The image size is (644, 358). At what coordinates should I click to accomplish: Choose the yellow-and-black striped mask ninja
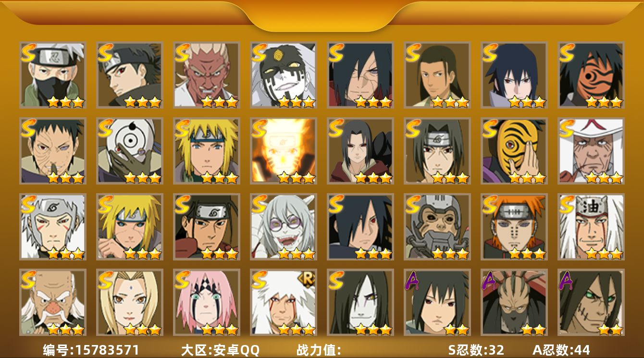click(514, 151)
